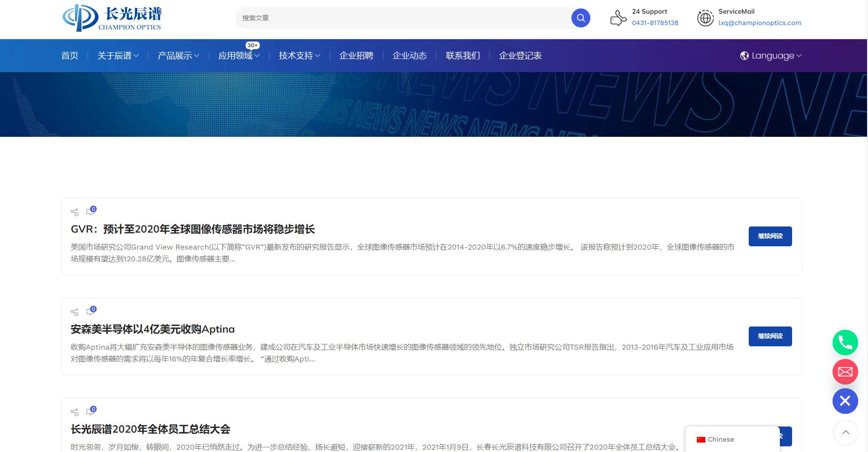Expand the 技术支持 dropdown menu

point(299,56)
